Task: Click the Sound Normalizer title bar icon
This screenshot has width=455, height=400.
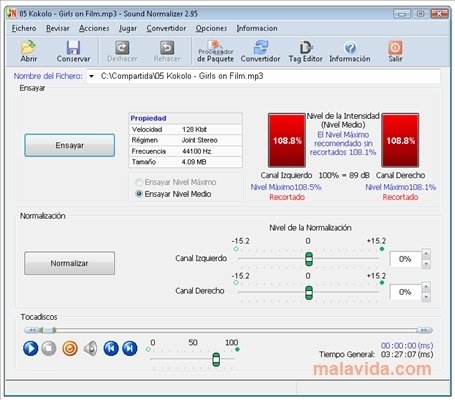Action: (x=12, y=14)
